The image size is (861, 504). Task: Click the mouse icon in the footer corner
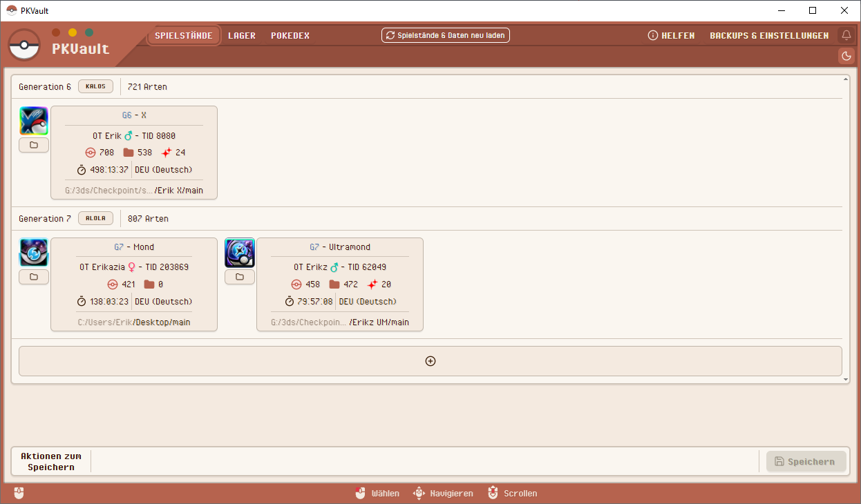19,493
